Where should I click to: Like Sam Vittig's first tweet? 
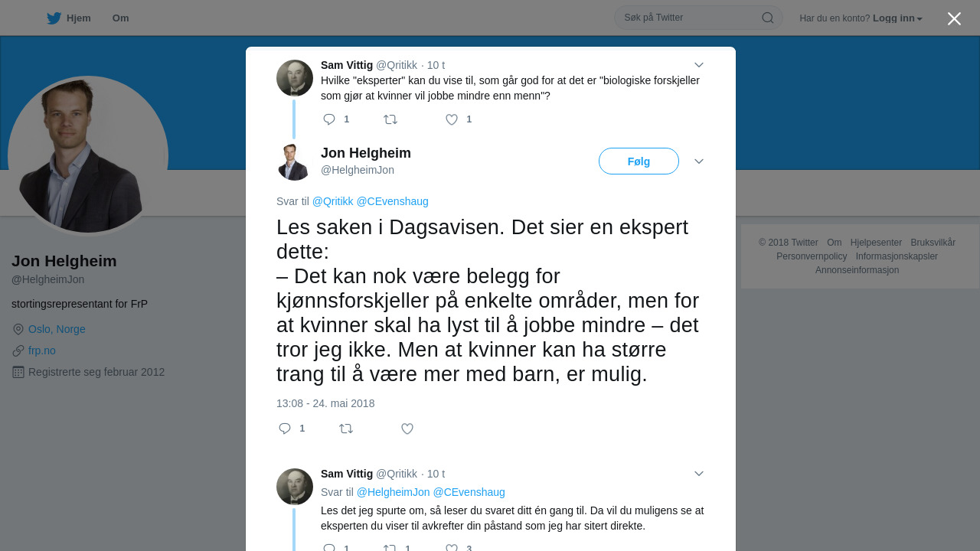click(x=452, y=119)
